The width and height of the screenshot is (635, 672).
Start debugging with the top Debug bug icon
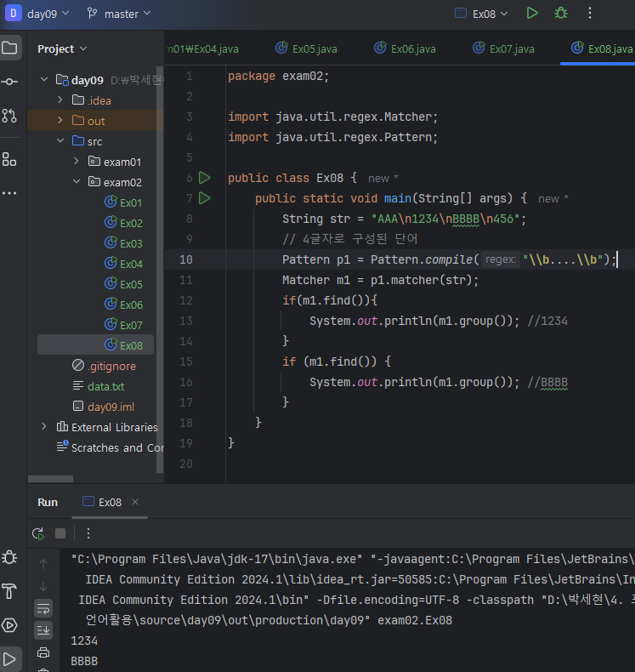(560, 13)
